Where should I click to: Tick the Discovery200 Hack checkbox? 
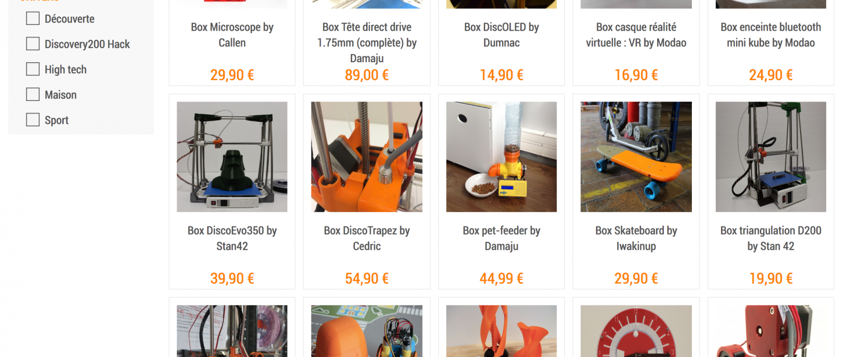pos(33,44)
